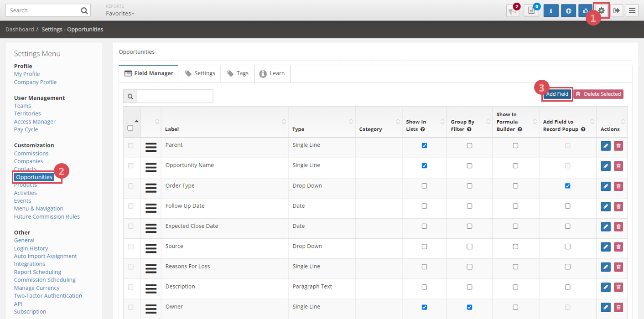Select Opportunities in the Settings Menu
Screen dimensions: 644x319
click(x=34, y=177)
